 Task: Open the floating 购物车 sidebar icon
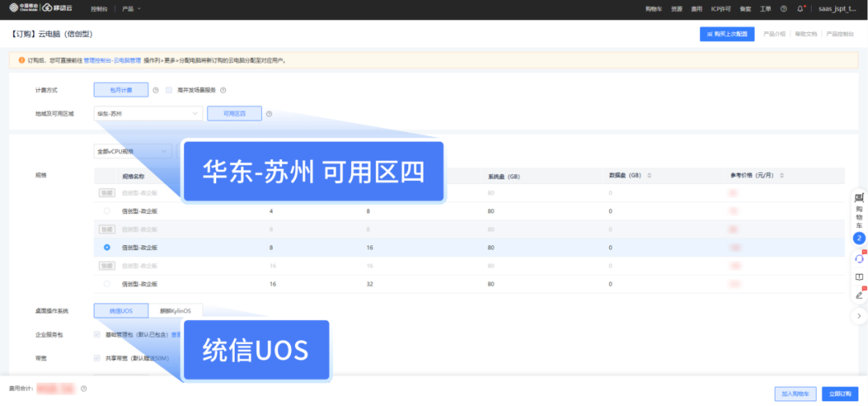click(859, 209)
